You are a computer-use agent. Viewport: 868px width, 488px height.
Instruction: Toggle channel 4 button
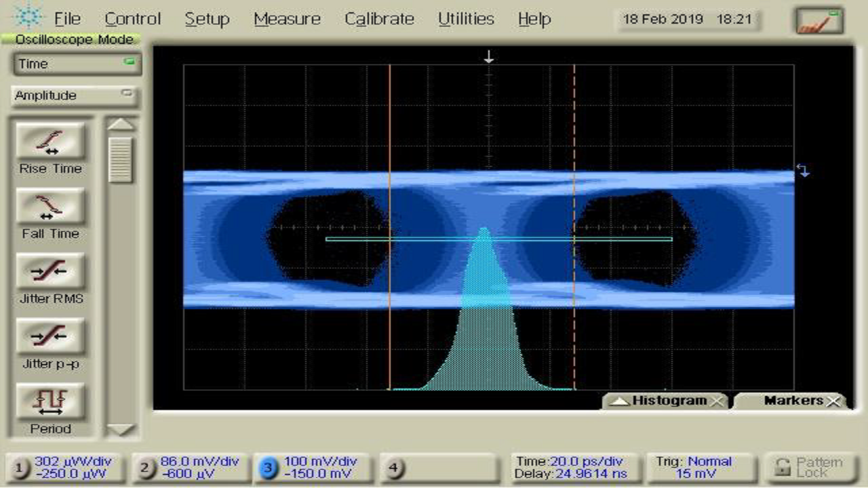click(x=394, y=468)
